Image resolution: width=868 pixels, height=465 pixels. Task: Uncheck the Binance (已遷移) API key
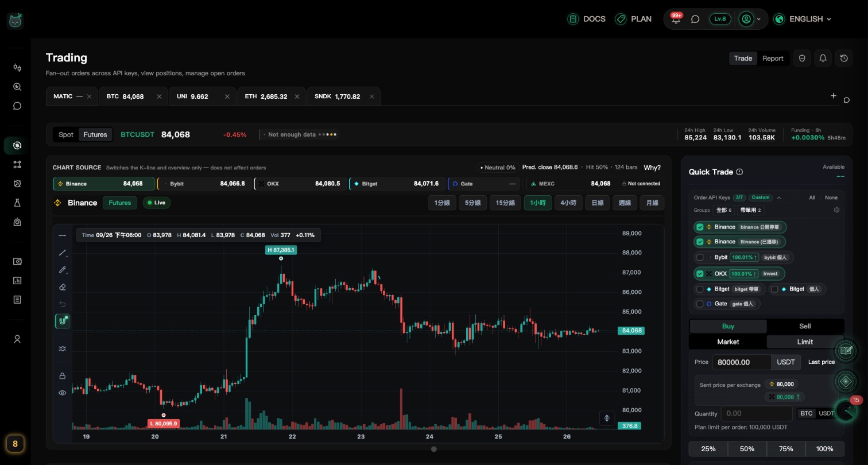point(700,242)
